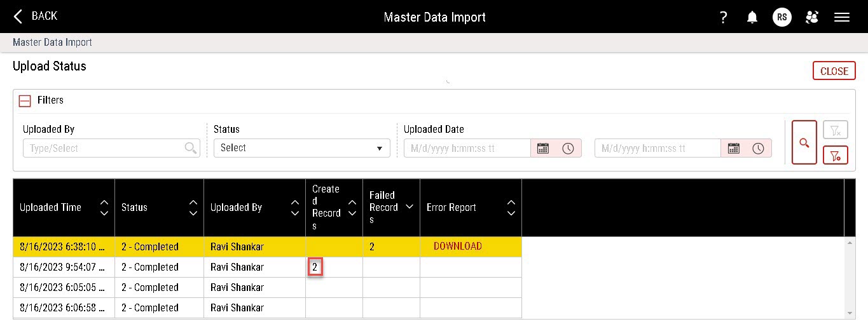Click the user group icon in header
This screenshot has height=324, width=868.
pyautogui.click(x=812, y=17)
